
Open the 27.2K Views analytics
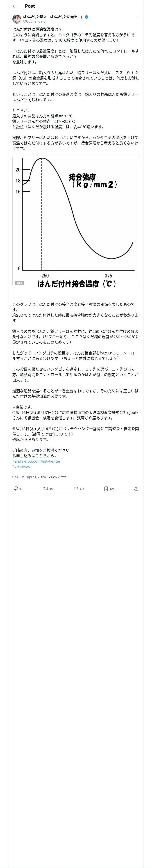click(57, 477)
